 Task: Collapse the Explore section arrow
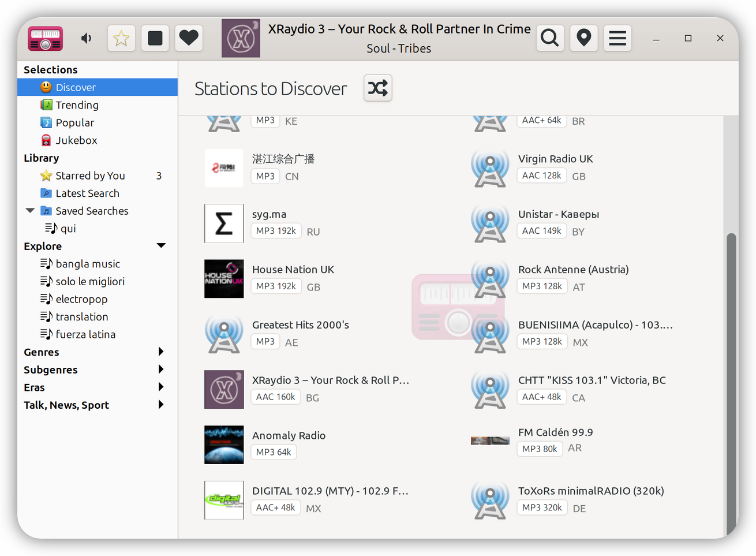point(162,246)
